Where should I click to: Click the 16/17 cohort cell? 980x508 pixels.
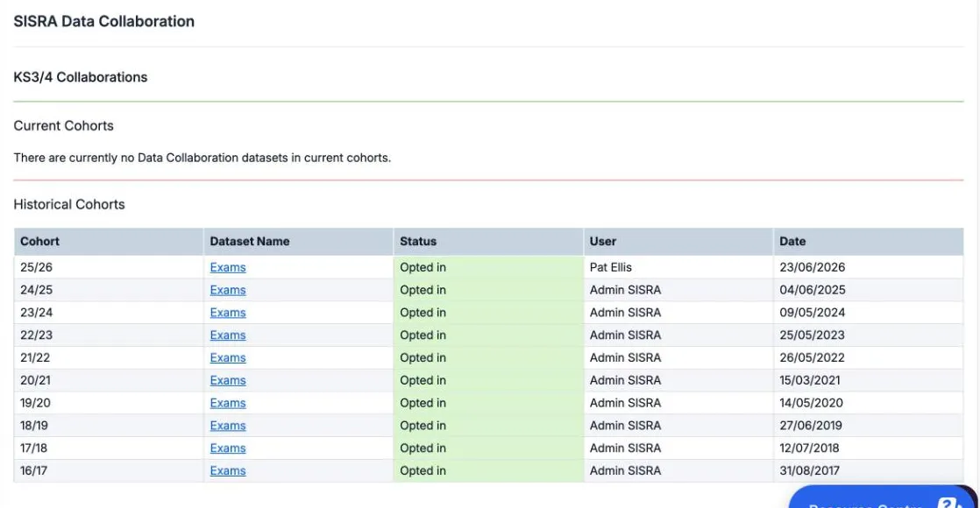109,470
